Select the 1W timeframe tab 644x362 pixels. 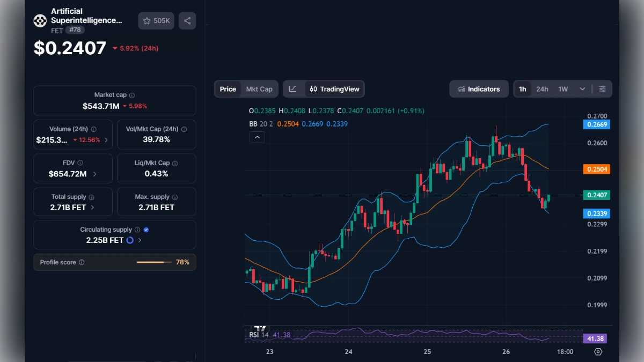562,88
